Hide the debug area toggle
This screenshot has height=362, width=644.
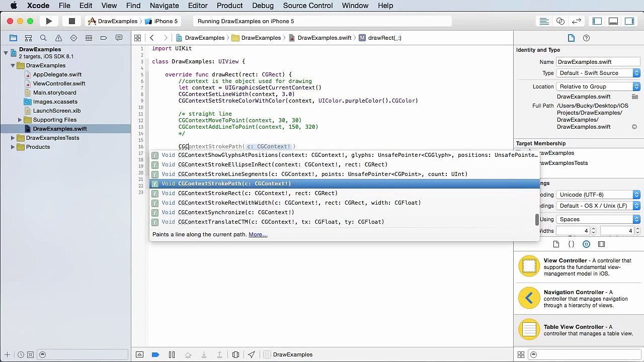(139, 354)
